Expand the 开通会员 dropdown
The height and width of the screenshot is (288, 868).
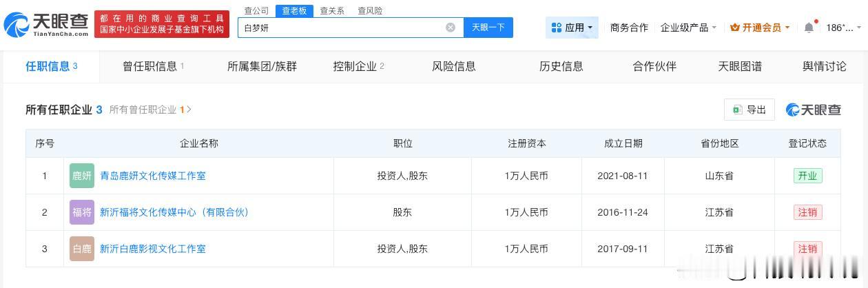coord(760,28)
